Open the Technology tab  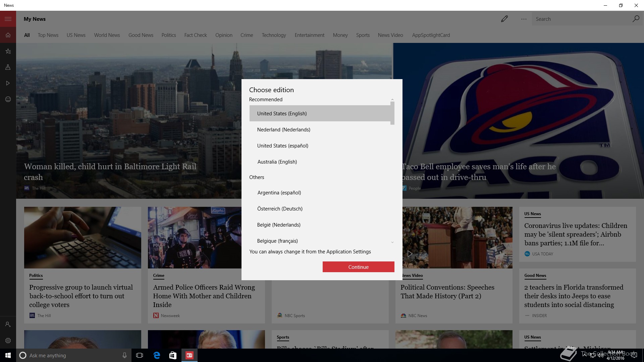pyautogui.click(x=274, y=35)
